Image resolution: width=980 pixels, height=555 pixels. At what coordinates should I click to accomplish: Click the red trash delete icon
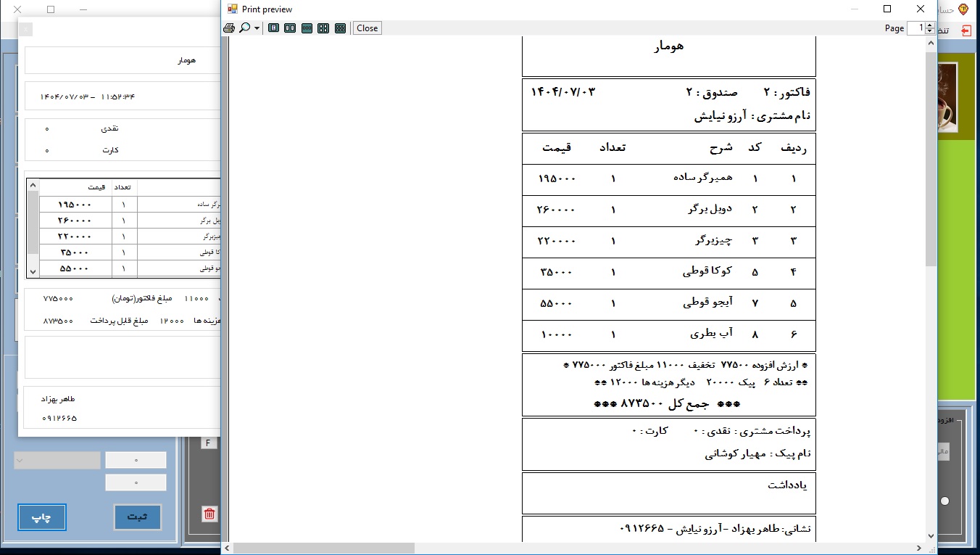[209, 514]
